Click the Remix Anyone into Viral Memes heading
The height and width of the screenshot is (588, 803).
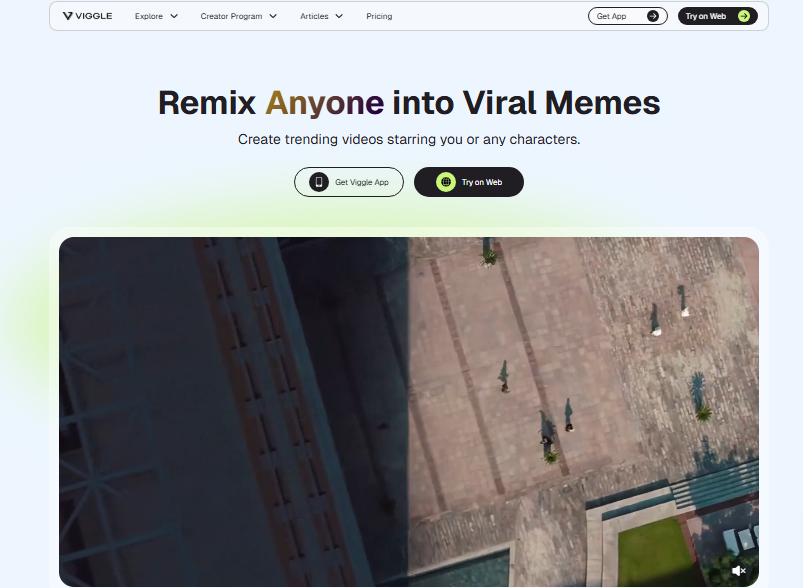pos(409,103)
